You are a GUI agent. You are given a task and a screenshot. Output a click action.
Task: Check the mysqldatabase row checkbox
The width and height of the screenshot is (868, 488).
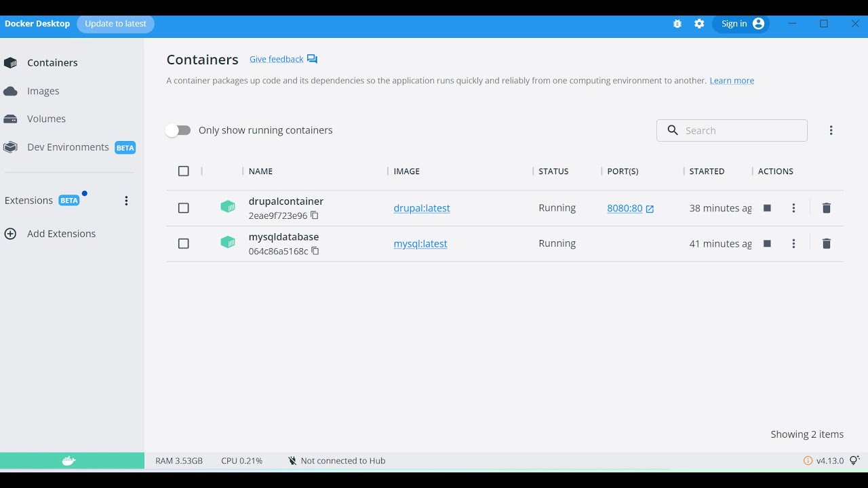pyautogui.click(x=183, y=243)
